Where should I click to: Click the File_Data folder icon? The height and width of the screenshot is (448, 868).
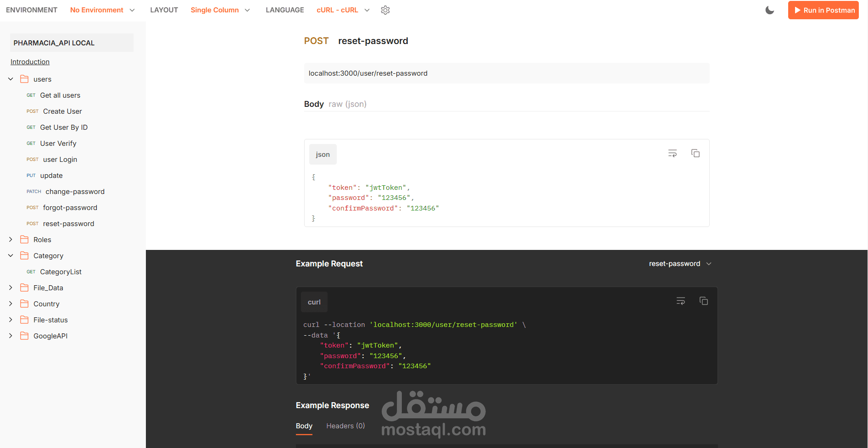tap(24, 288)
